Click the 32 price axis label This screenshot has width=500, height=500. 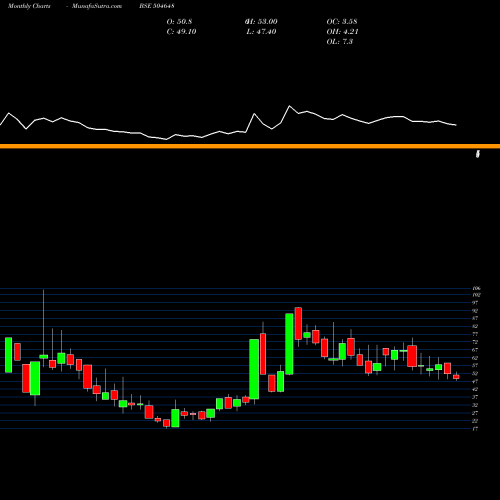point(475,405)
